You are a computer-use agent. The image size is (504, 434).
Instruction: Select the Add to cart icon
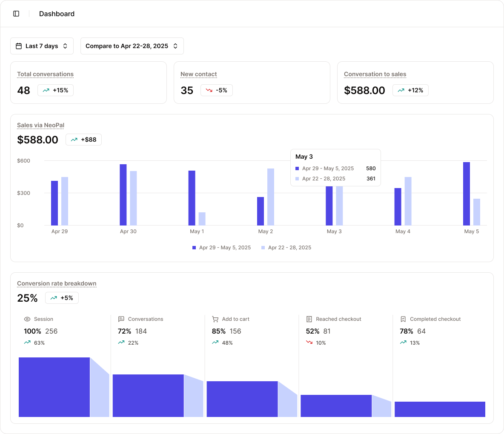tap(215, 319)
